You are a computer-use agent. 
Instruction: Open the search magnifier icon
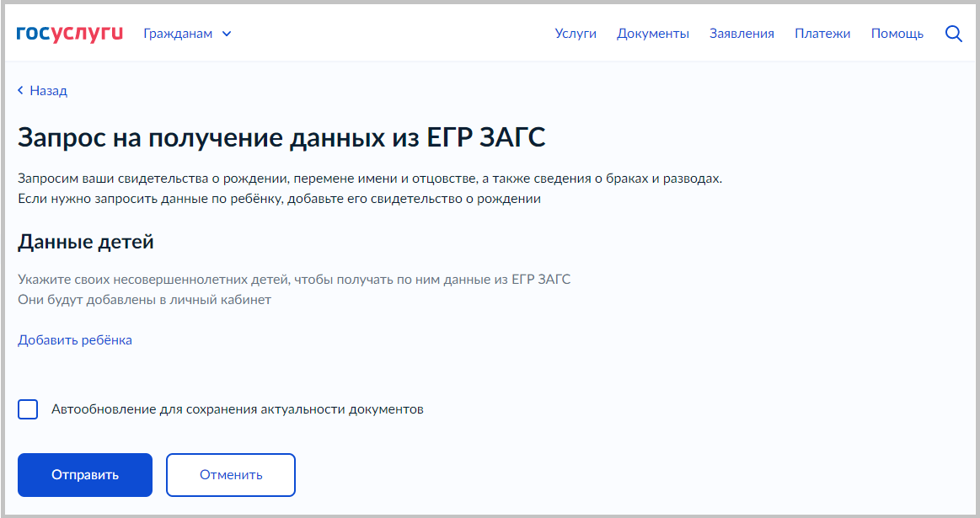[x=953, y=34]
